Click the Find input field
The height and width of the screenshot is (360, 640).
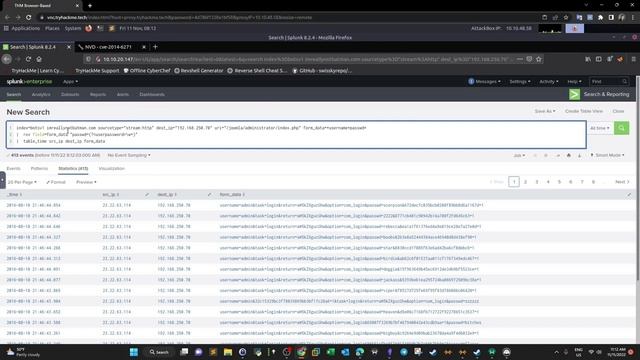pyautogui.click(x=609, y=82)
